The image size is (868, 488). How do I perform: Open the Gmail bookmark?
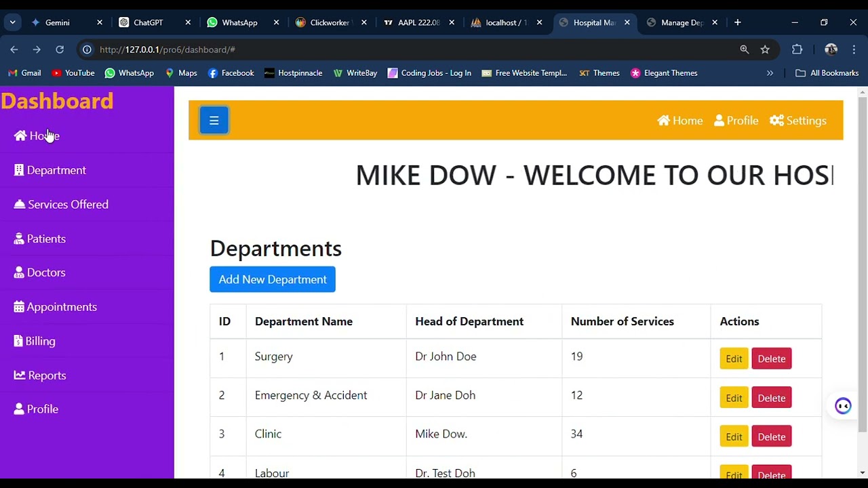(24, 73)
